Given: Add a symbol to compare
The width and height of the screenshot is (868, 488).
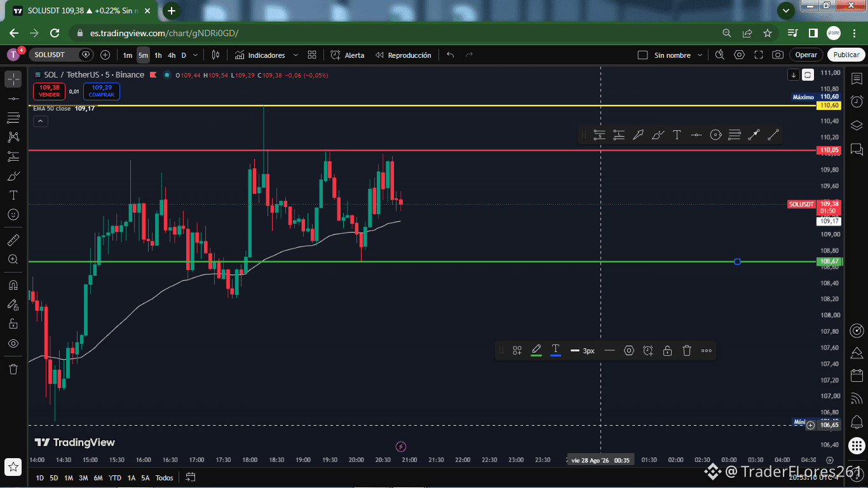Looking at the screenshot, I should click(x=105, y=55).
